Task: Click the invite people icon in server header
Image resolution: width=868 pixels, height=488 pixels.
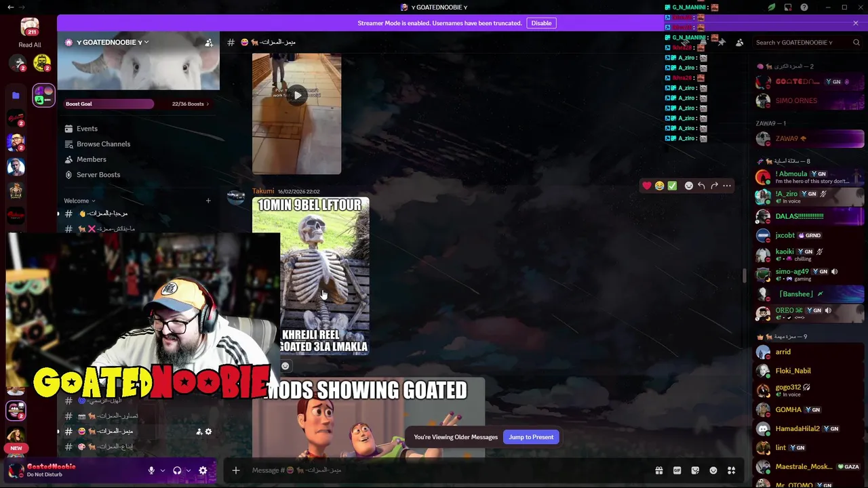Action: [x=209, y=42]
